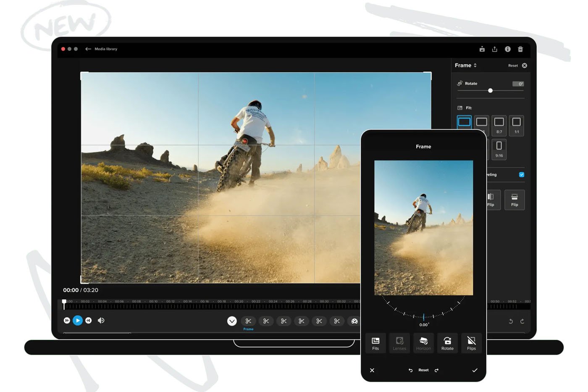Select the 8:7 fit aspect tile
Image resolution: width=588 pixels, height=392 pixels.
coord(499,125)
